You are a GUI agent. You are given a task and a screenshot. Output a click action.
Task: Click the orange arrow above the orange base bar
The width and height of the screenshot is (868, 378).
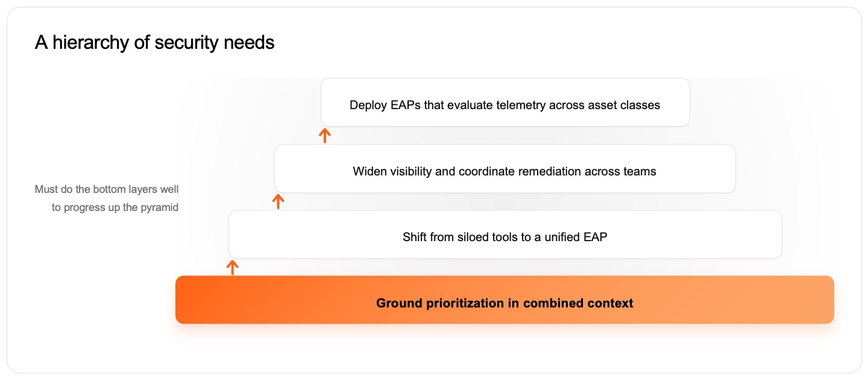233,267
